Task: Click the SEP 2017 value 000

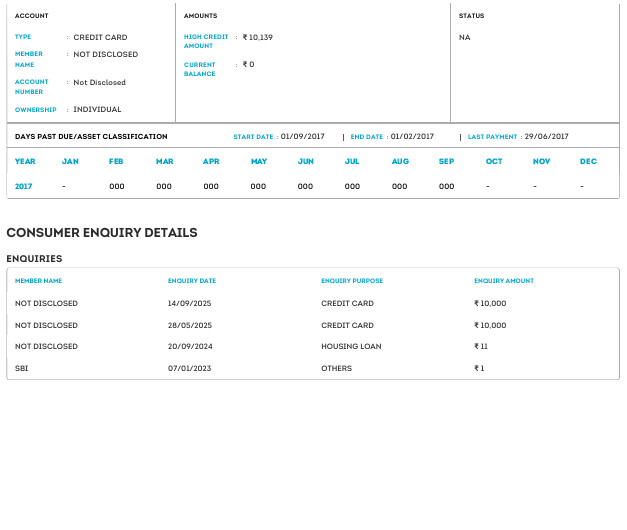Action: click(447, 186)
